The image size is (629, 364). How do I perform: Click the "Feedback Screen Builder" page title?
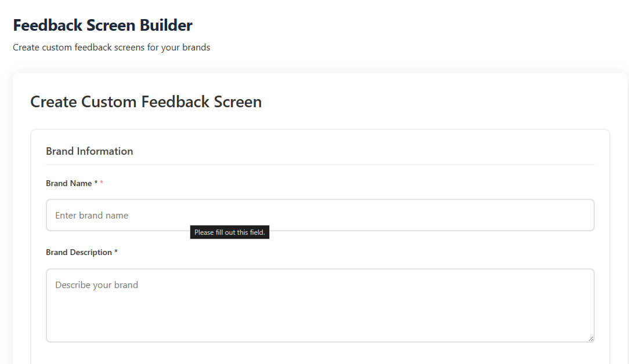(x=103, y=26)
